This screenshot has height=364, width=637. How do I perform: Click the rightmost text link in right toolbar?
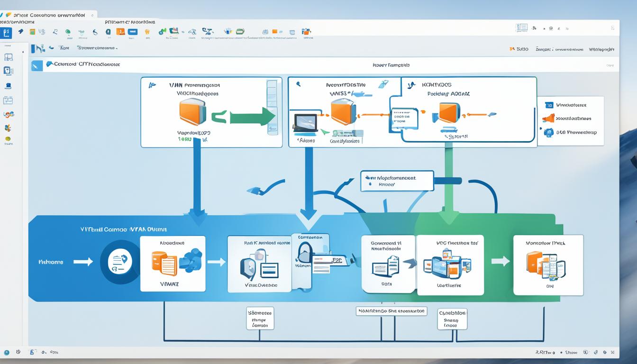[601, 49]
